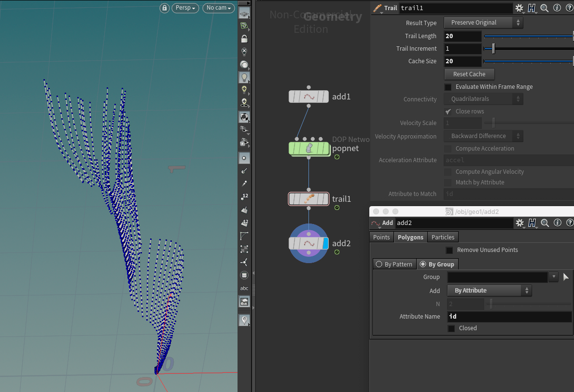The width and height of the screenshot is (574, 392).
Task: Click the Trail Increment slider handle
Action: pos(493,49)
